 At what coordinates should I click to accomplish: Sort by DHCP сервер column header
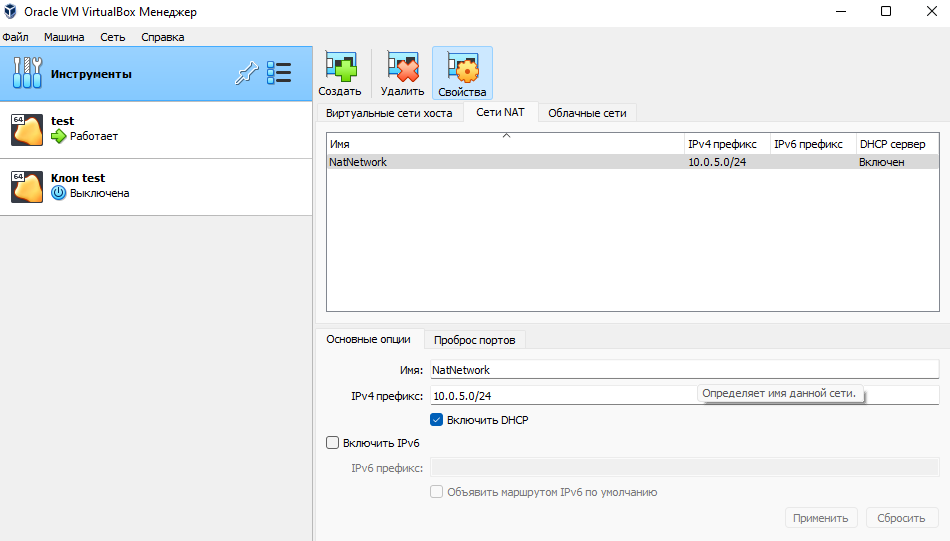point(897,144)
